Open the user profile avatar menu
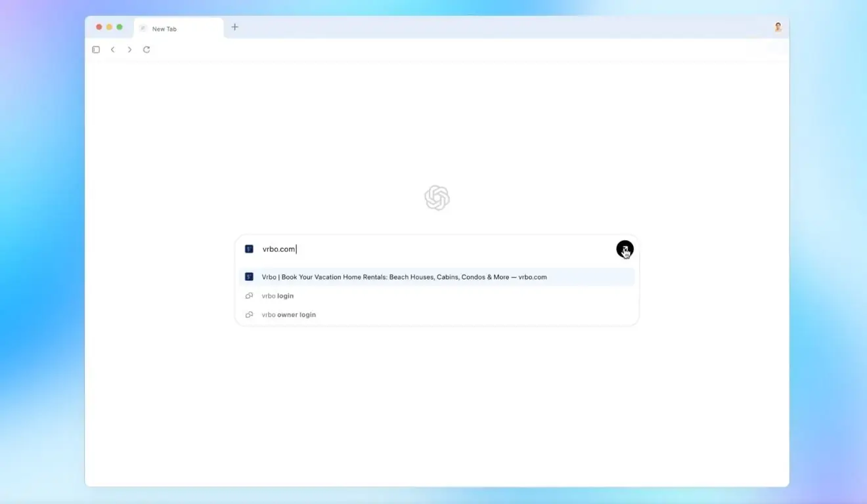This screenshot has width=867, height=504. pos(778,27)
